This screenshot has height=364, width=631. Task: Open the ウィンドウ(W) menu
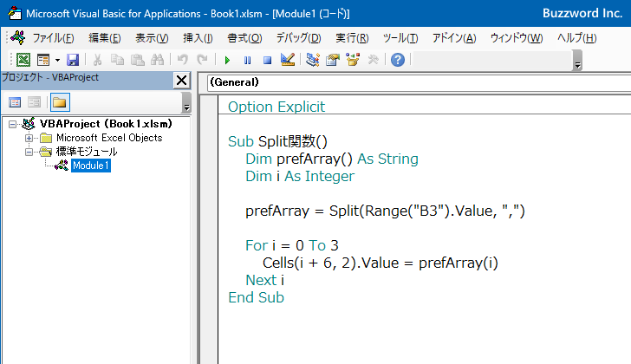(517, 38)
